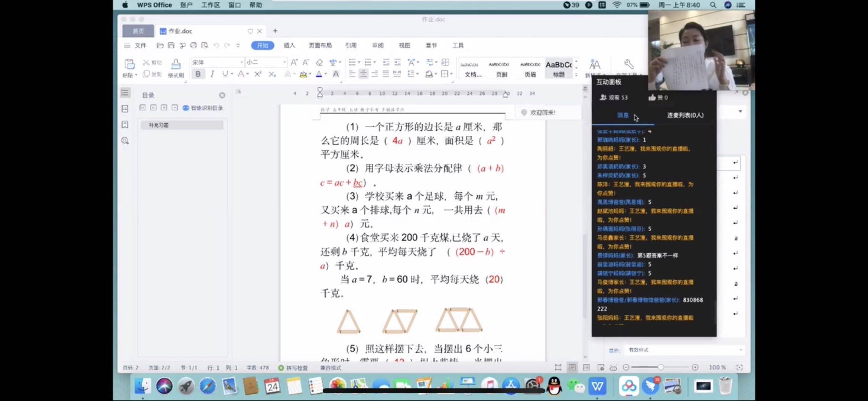The height and width of the screenshot is (401, 868).
Task: Open the 引用 ribbon tab
Action: point(351,45)
